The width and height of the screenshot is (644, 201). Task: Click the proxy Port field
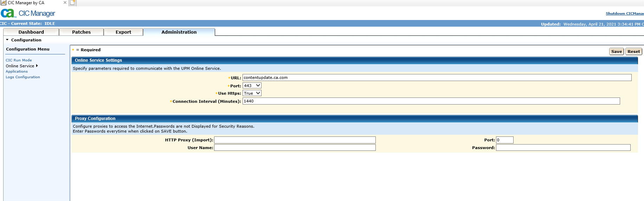pyautogui.click(x=504, y=140)
